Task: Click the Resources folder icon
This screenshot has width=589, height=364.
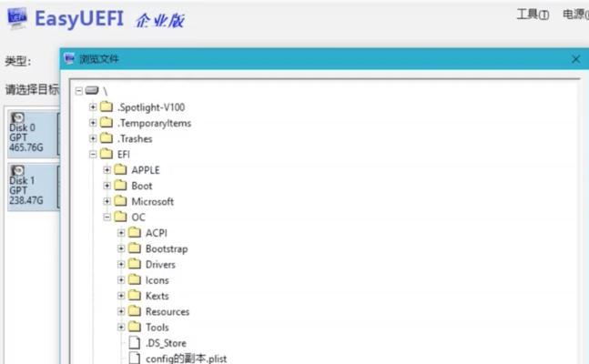Action: [x=135, y=311]
